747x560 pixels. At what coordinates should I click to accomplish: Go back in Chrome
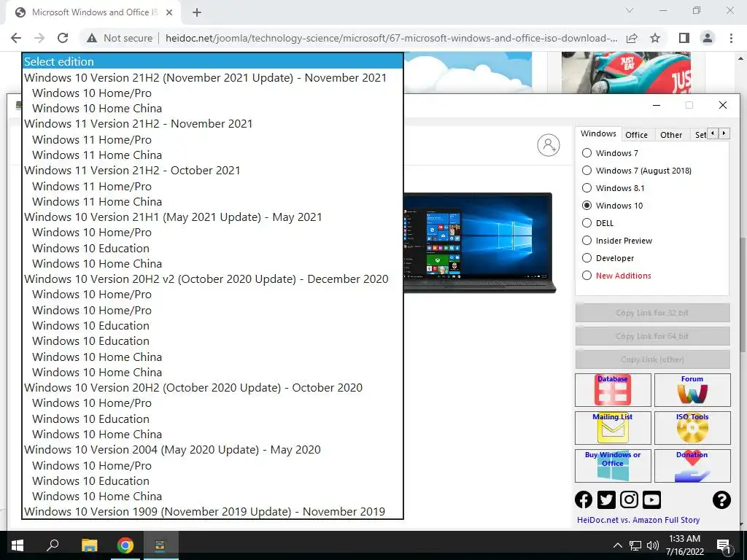pos(16,38)
